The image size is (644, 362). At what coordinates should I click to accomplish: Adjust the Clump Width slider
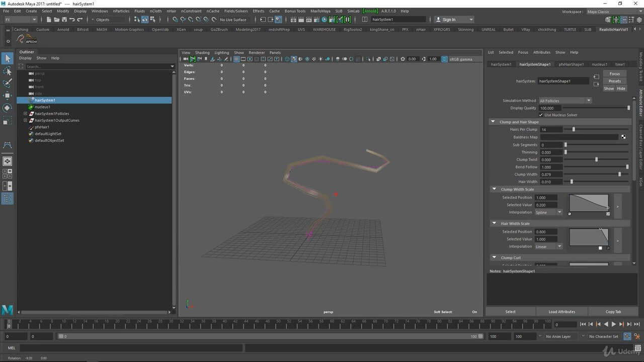tap(619, 174)
